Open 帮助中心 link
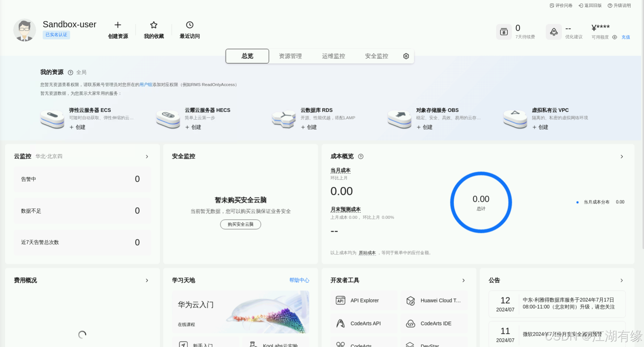Viewport: 644px width, 347px height. click(x=300, y=280)
